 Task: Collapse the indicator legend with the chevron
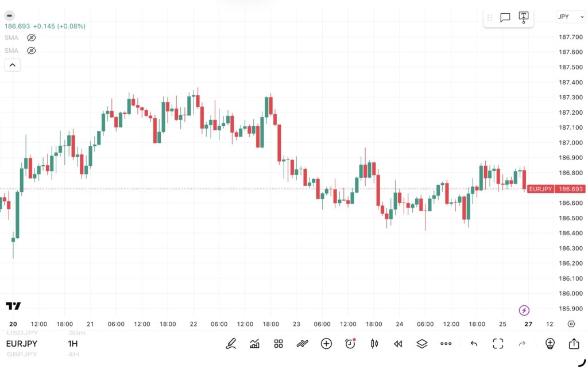[x=12, y=65]
